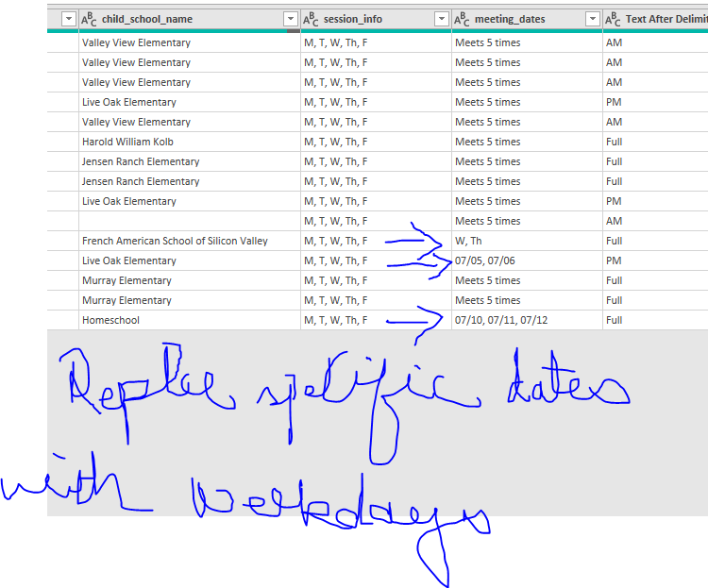Select 'PM' cell in the 07/05, 07/06 row

[655, 261]
